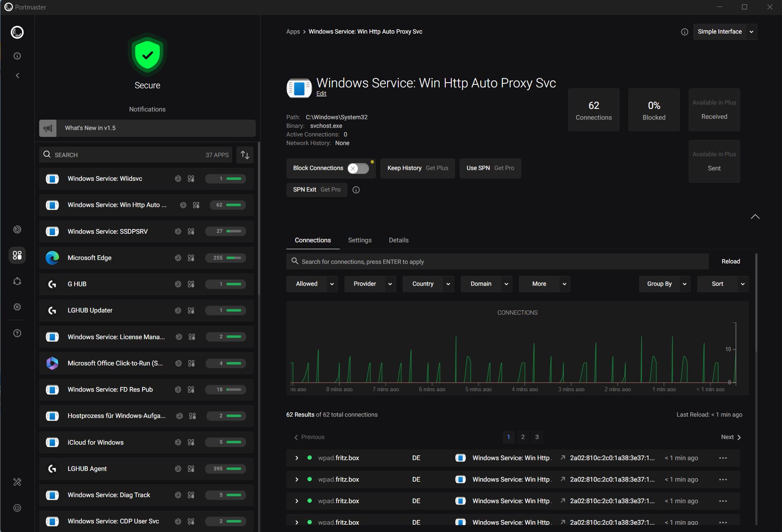
Task: Open the settings gear icon in the sidebar
Action: point(17,307)
